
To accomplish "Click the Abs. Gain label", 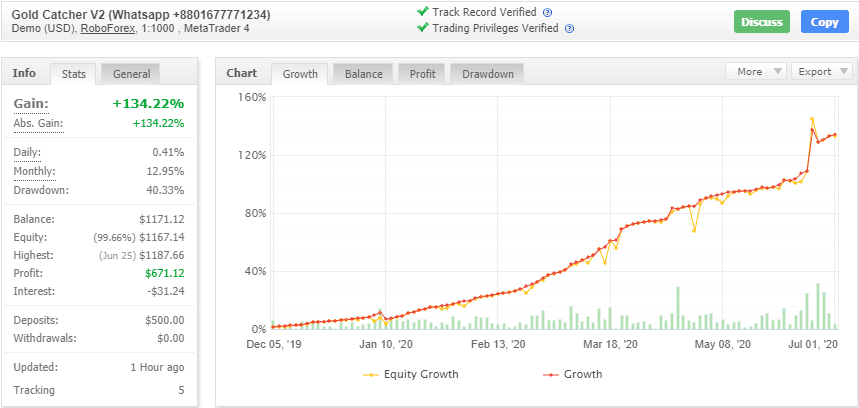I will coord(38,123).
